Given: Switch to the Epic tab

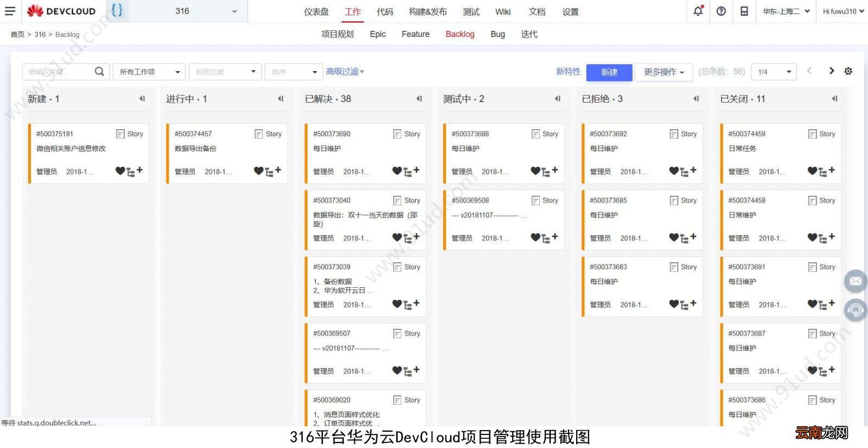Looking at the screenshot, I should [378, 34].
